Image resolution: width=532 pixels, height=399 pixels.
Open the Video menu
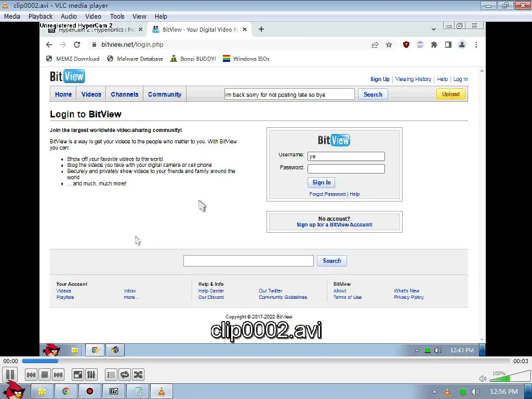click(x=93, y=16)
